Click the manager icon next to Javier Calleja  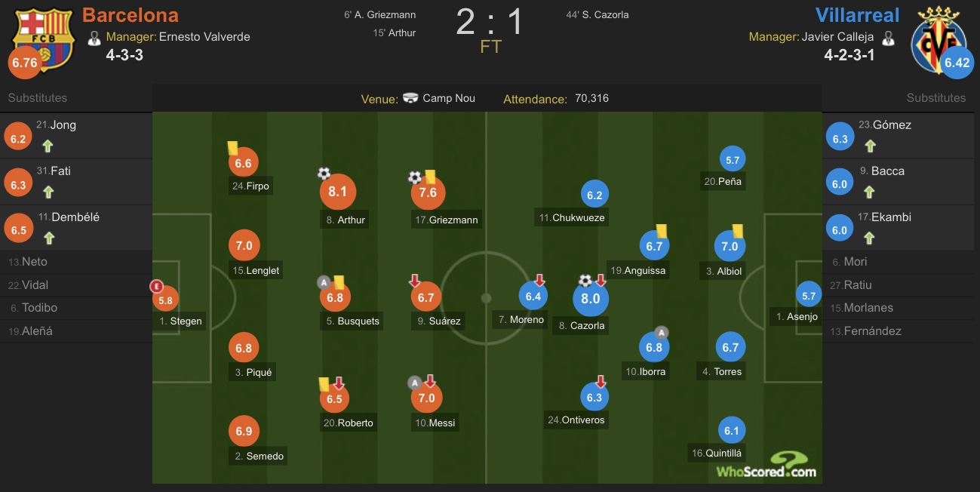coord(888,37)
